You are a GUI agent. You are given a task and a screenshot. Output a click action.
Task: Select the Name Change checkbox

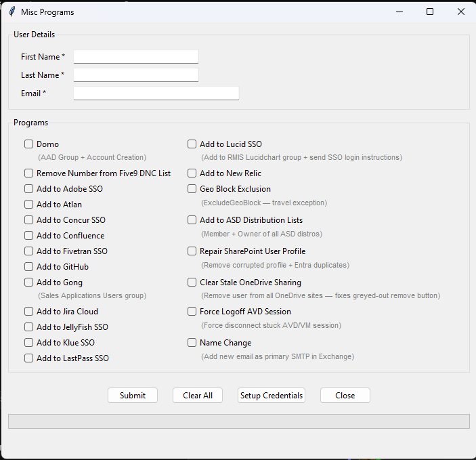pyautogui.click(x=192, y=342)
